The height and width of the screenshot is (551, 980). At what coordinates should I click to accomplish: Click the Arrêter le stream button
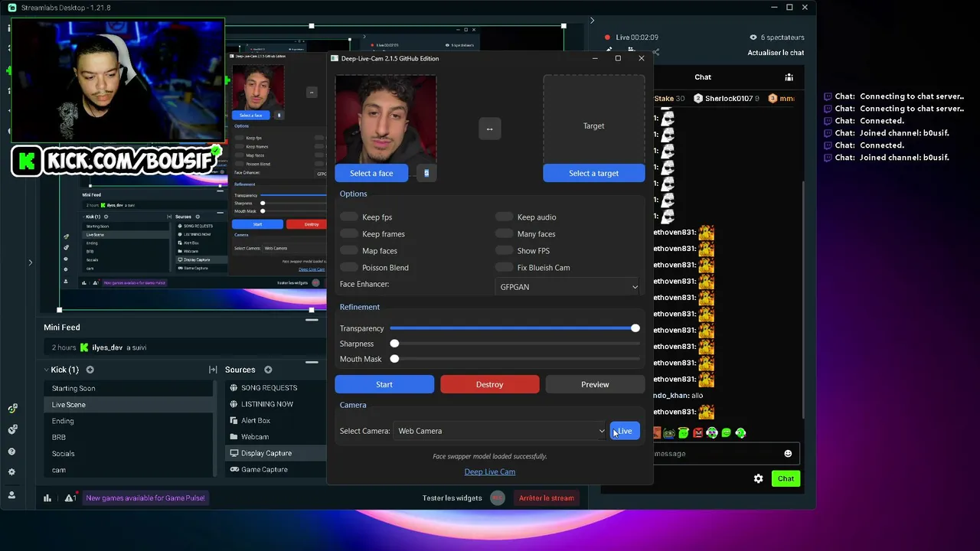[547, 498]
